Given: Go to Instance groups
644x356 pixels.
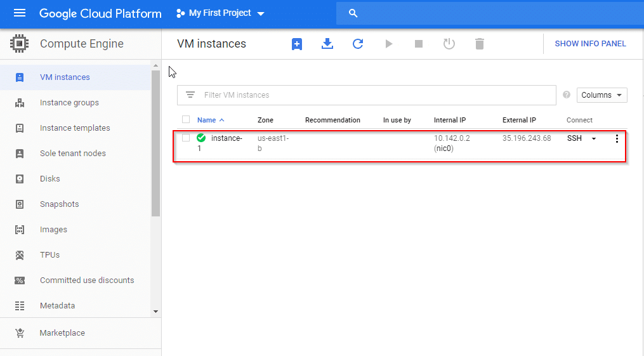Looking at the screenshot, I should (69, 103).
